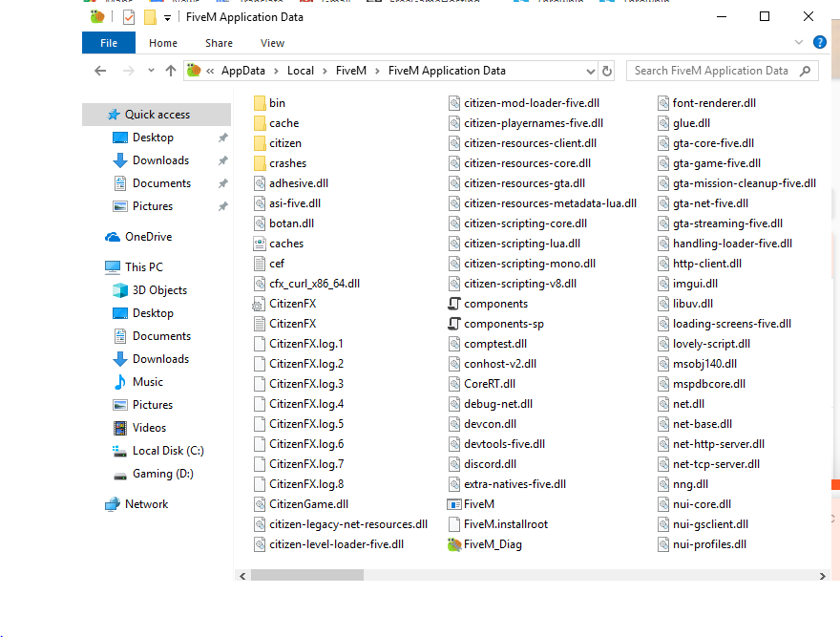Select the components shortcut file icon
The width and height of the screenshot is (840, 637).
tap(454, 304)
